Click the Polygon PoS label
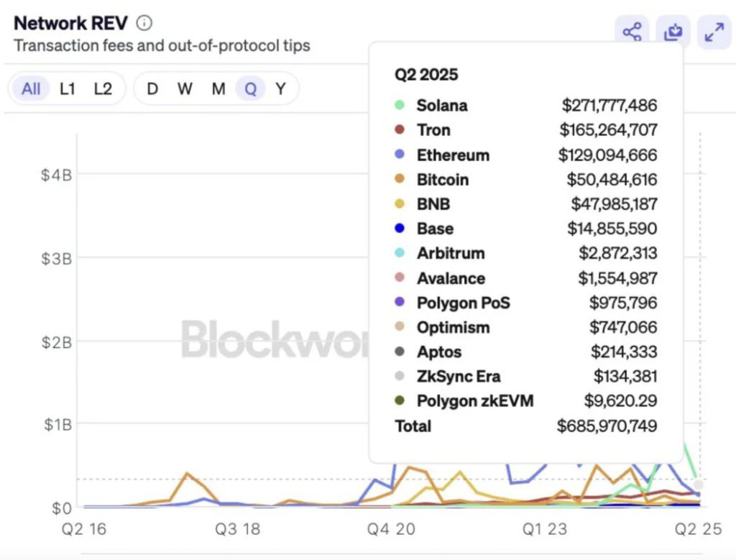Image resolution: width=736 pixels, height=560 pixels. coord(464,303)
